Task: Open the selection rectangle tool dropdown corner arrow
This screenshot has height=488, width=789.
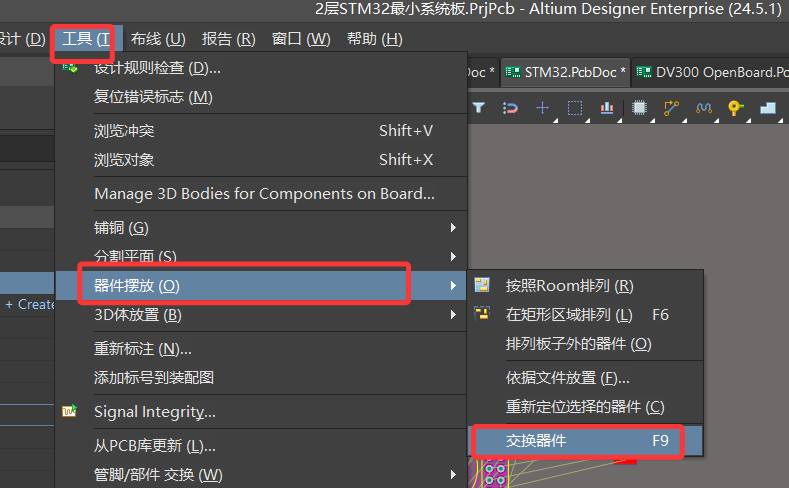Action: click(588, 121)
